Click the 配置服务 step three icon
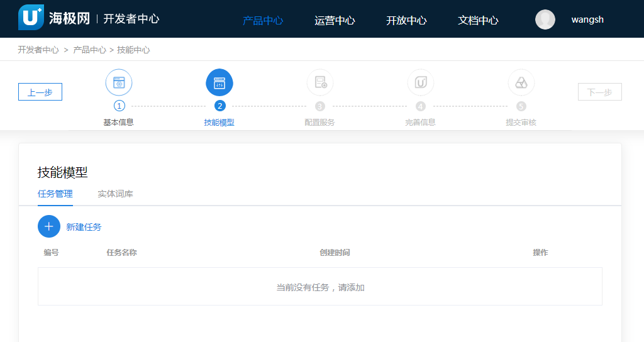644x342 pixels. 320,82
